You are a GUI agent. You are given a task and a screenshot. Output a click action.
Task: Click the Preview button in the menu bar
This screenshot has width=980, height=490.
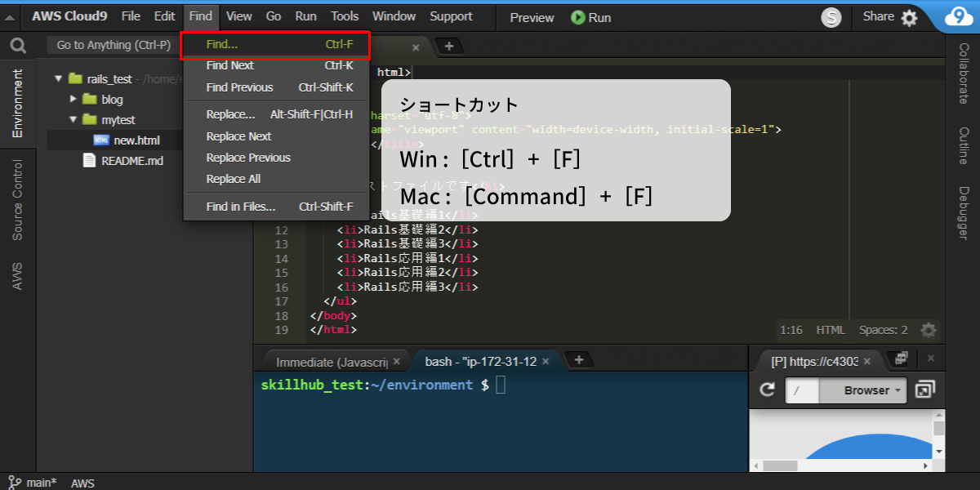click(532, 17)
